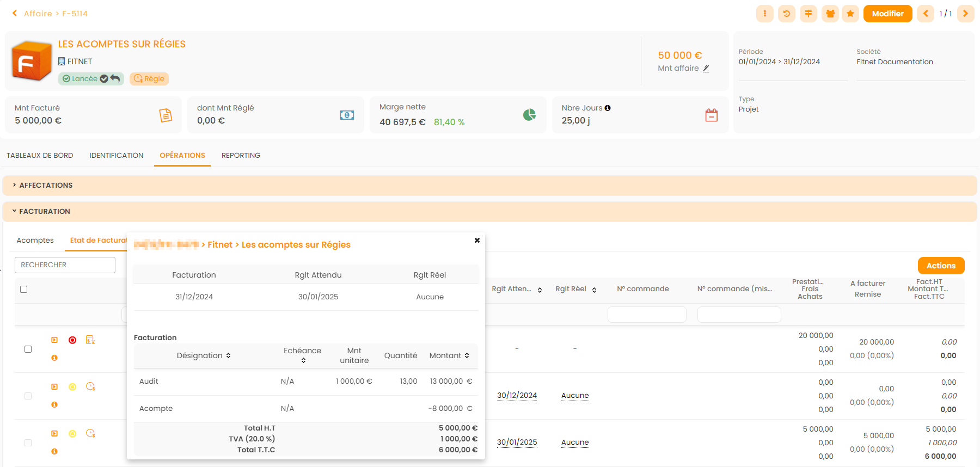Click the Modifier button
The width and height of the screenshot is (980, 467).
click(x=887, y=14)
